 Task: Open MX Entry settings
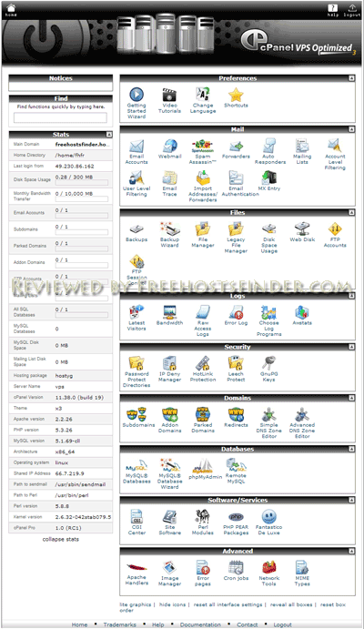pos(269,181)
